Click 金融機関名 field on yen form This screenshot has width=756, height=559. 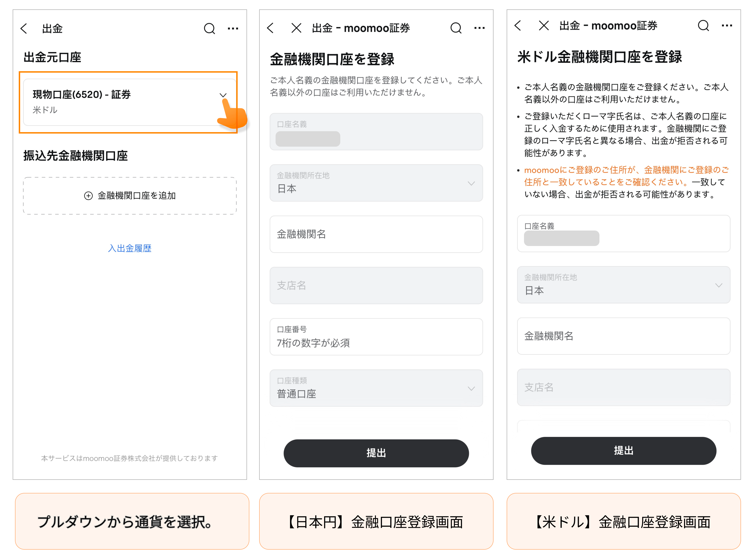pos(376,234)
